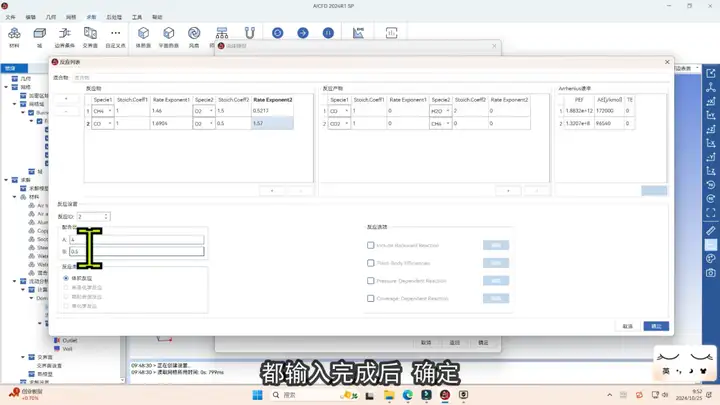720x405 pixels.
Task: Click 返回 in the background dialog
Action: pyautogui.click(x=455, y=343)
